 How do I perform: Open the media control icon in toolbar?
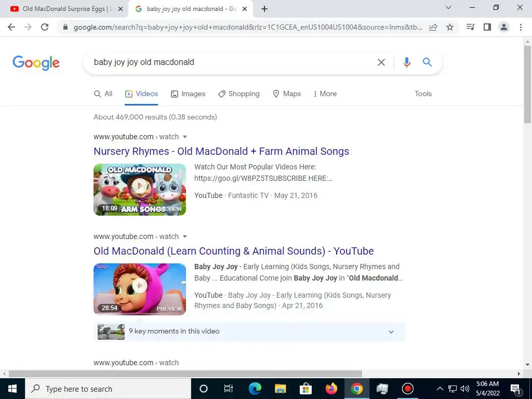[470, 27]
